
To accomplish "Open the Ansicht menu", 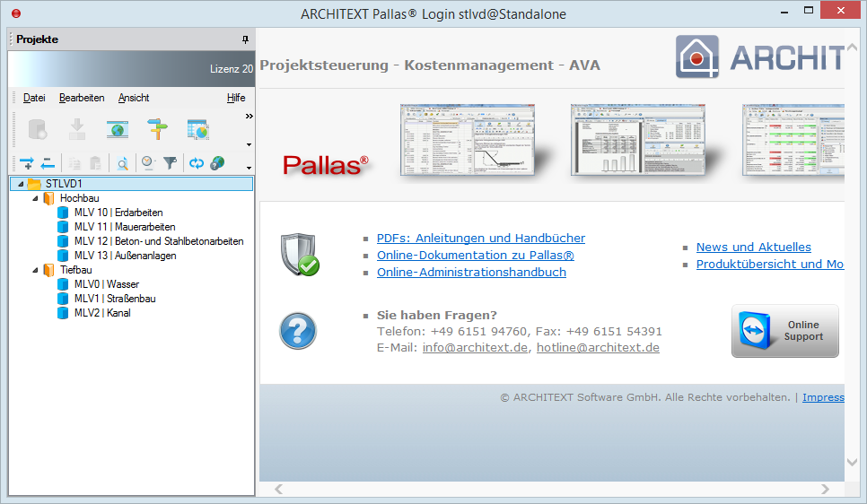I will click(134, 98).
